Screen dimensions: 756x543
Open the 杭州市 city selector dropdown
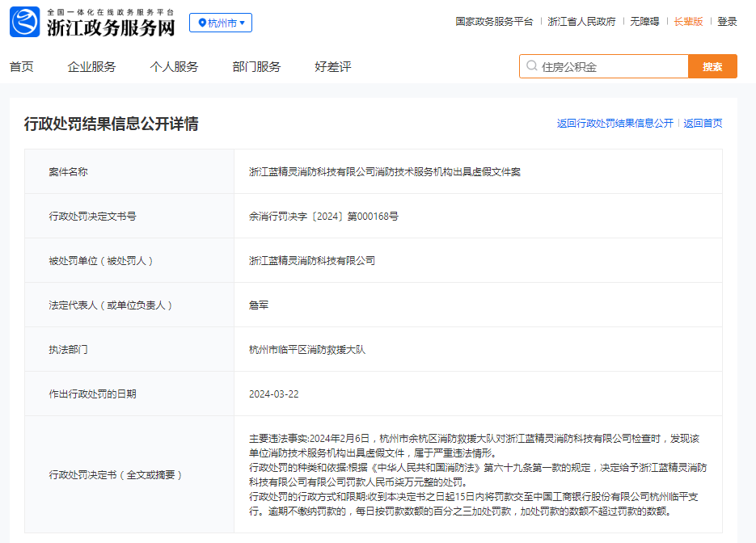point(221,23)
